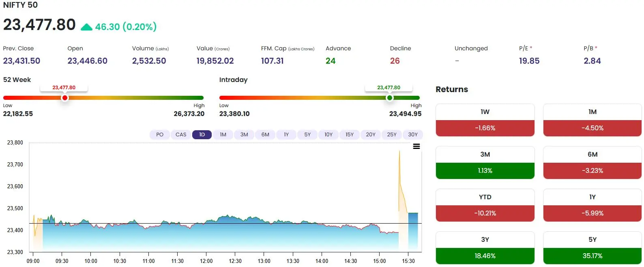Click Open value 23,446.60
Image resolution: width=644 pixels, height=267 pixels.
coord(87,61)
